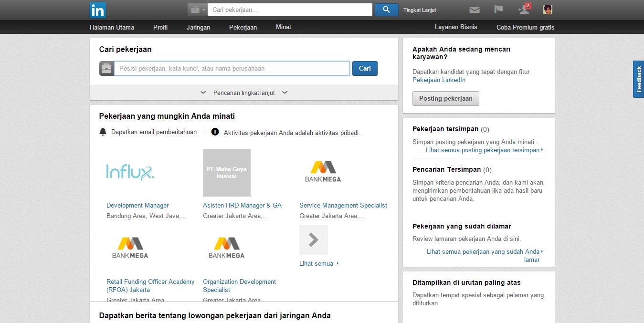The image size is (644, 323).
Task: Go to Halaman Utama menu
Action: [x=112, y=27]
